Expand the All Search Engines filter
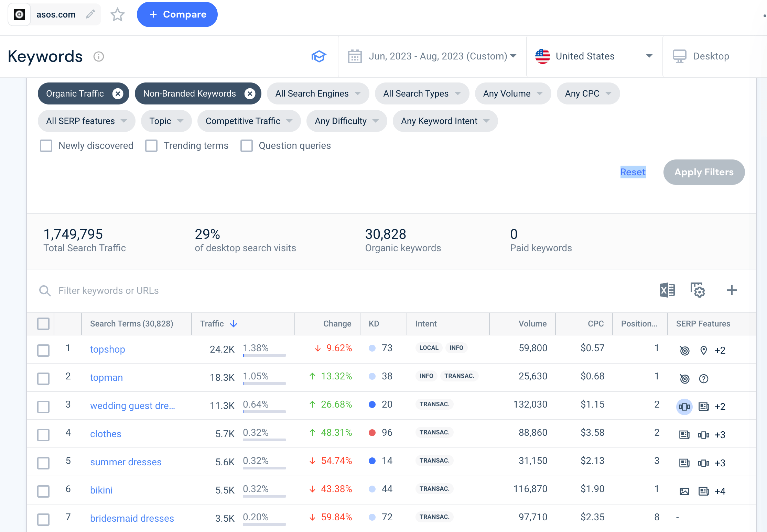767x532 pixels. [318, 93]
